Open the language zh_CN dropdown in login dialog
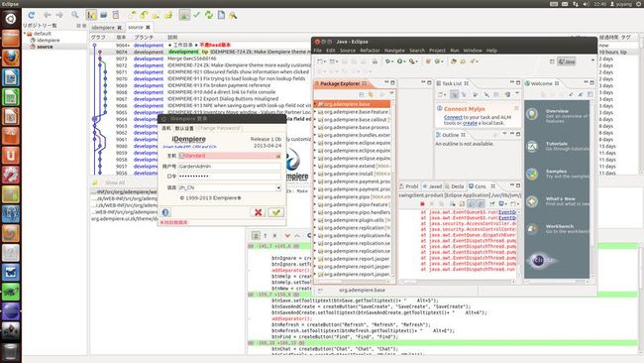Image resolution: width=644 pixels, height=363 pixels. (278, 187)
